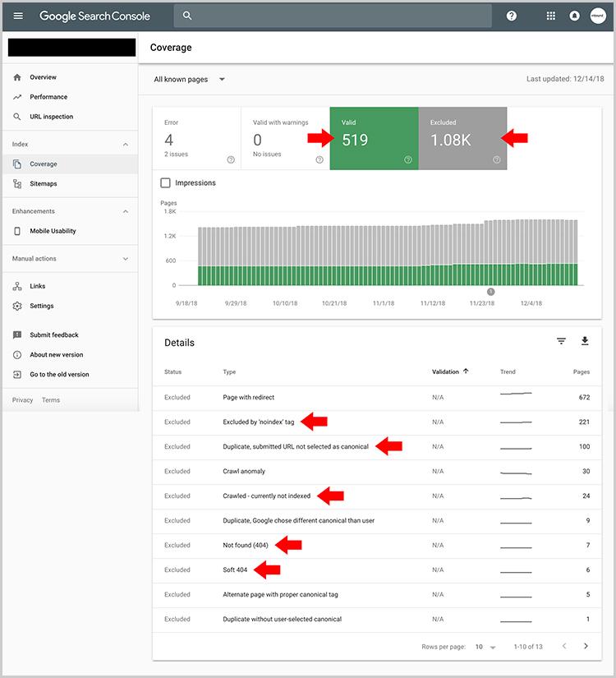Viewport: 616px width, 678px height.
Task: Sort by the Validation column arrow
Action: [x=466, y=371]
